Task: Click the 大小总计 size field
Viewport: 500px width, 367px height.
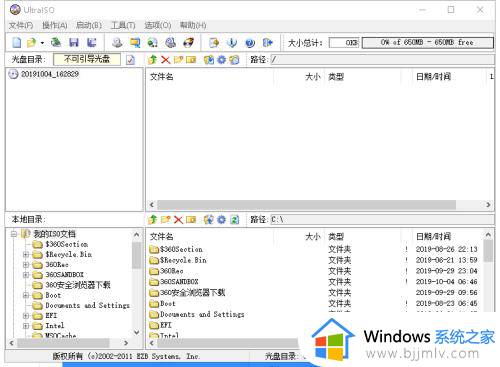Action: point(344,43)
